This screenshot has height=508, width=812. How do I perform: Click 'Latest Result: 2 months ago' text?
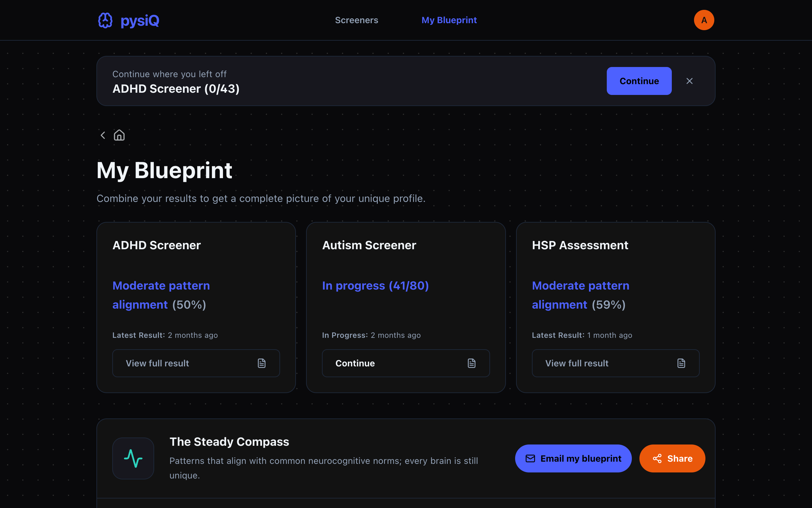coord(165,335)
